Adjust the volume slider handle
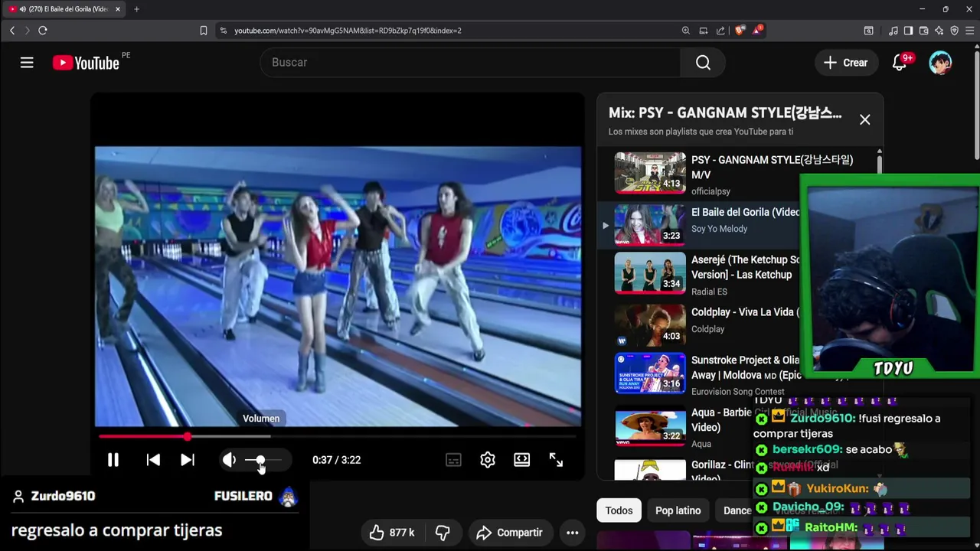Image resolution: width=980 pixels, height=551 pixels. coord(260,460)
